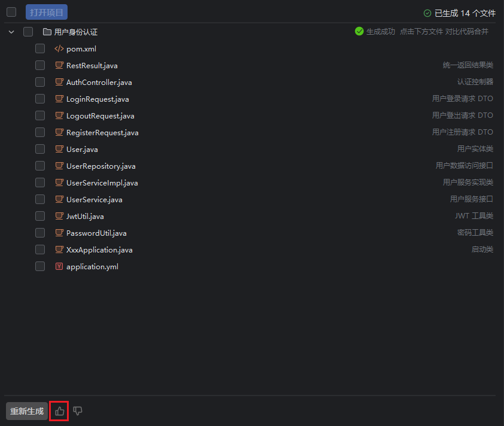The height and width of the screenshot is (426, 504).
Task: Click the thumbs-down dislike icon
Action: pyautogui.click(x=77, y=411)
